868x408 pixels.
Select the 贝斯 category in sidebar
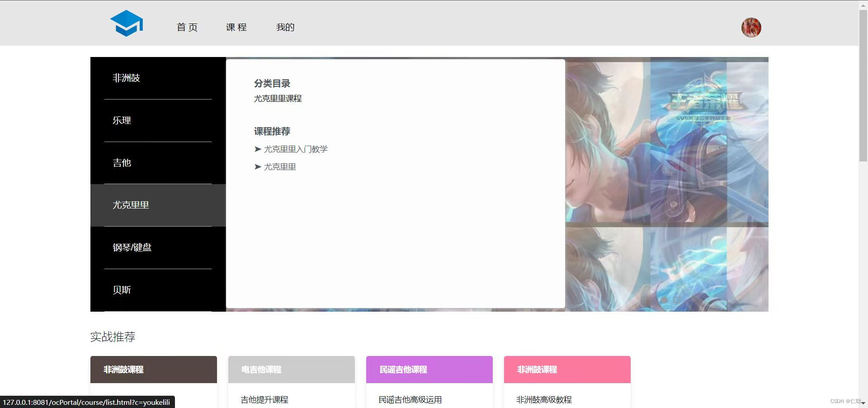click(x=158, y=290)
